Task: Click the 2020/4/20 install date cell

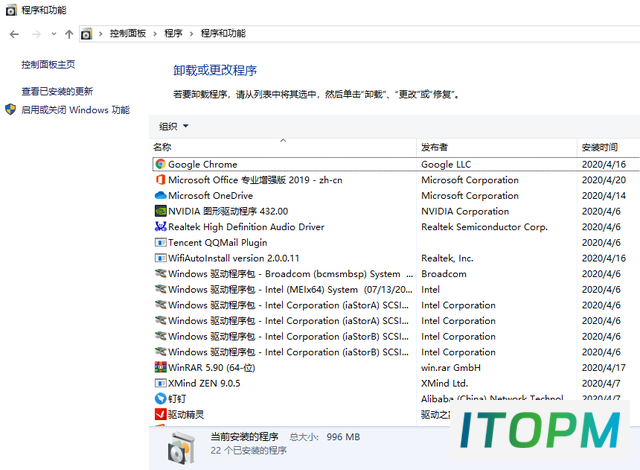Action: (604, 180)
